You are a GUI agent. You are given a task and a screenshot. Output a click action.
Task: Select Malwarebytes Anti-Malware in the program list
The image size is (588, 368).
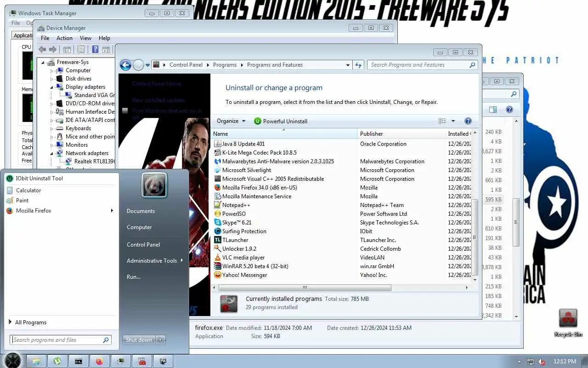(278, 161)
